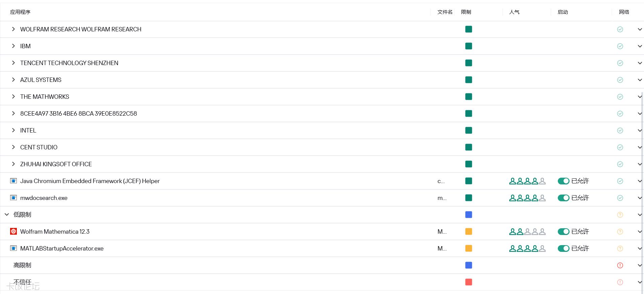This screenshot has width=644, height=294.
Task: Click the mwdocsearch.exe file icon
Action: click(13, 198)
